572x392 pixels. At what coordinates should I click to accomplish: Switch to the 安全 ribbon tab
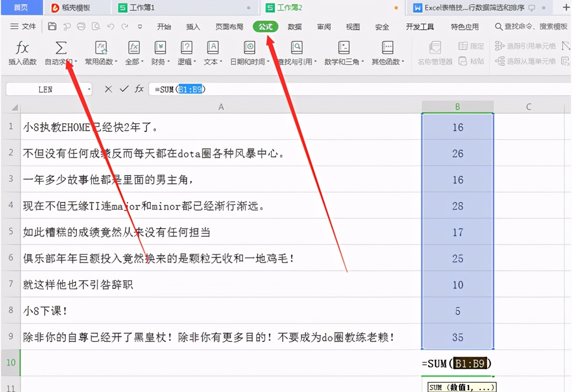[382, 27]
